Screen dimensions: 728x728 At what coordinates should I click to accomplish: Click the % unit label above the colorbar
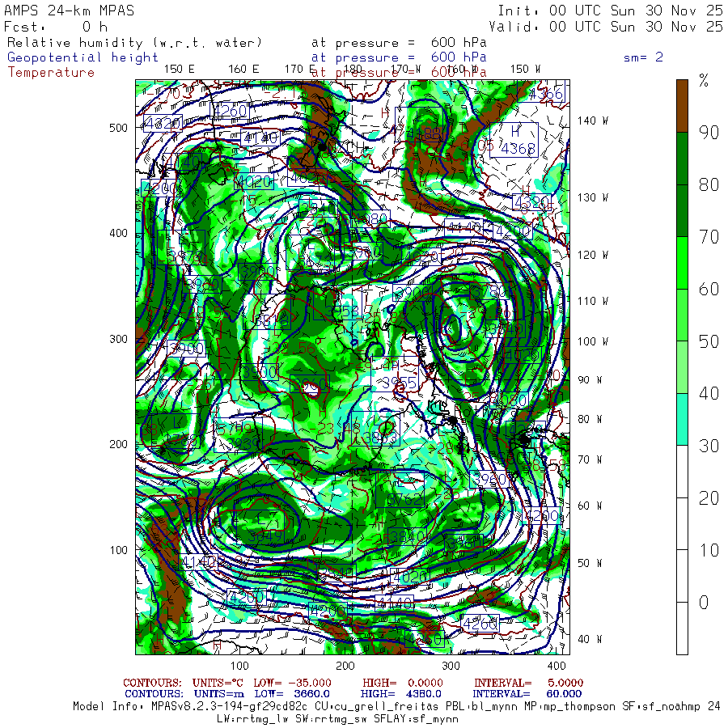coord(704,80)
